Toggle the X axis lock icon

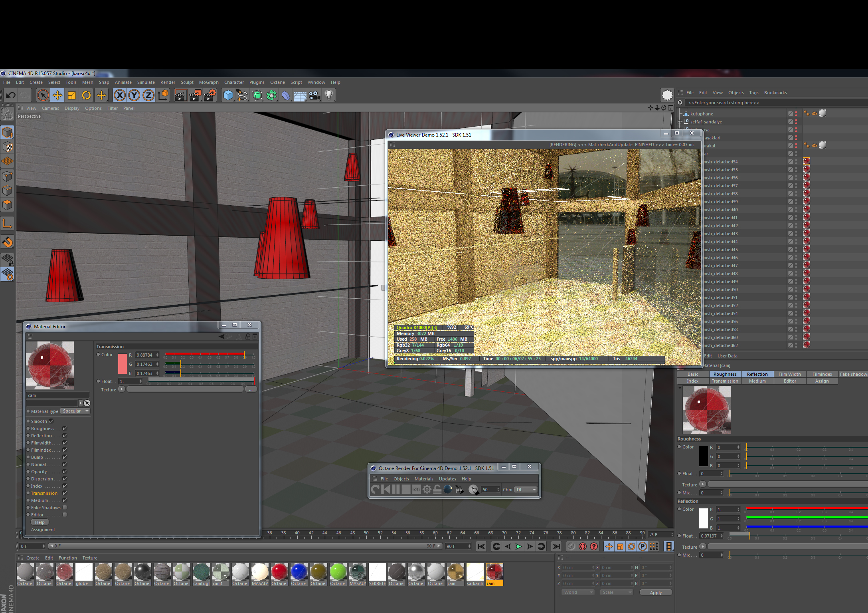click(x=119, y=95)
